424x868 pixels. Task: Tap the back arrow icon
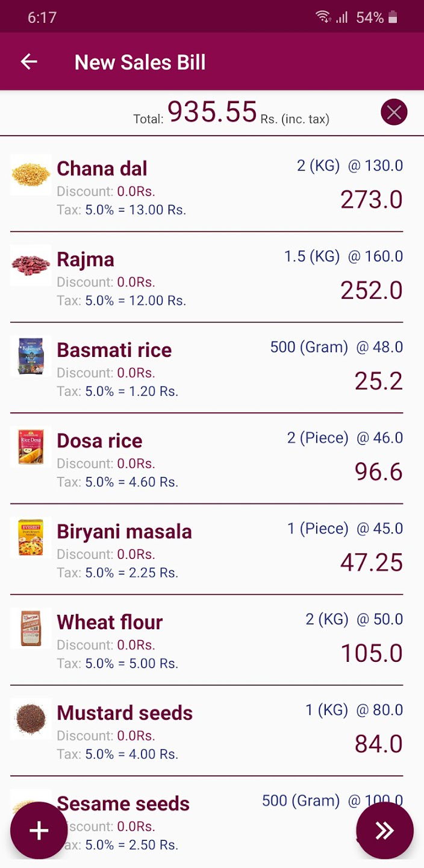click(x=29, y=61)
